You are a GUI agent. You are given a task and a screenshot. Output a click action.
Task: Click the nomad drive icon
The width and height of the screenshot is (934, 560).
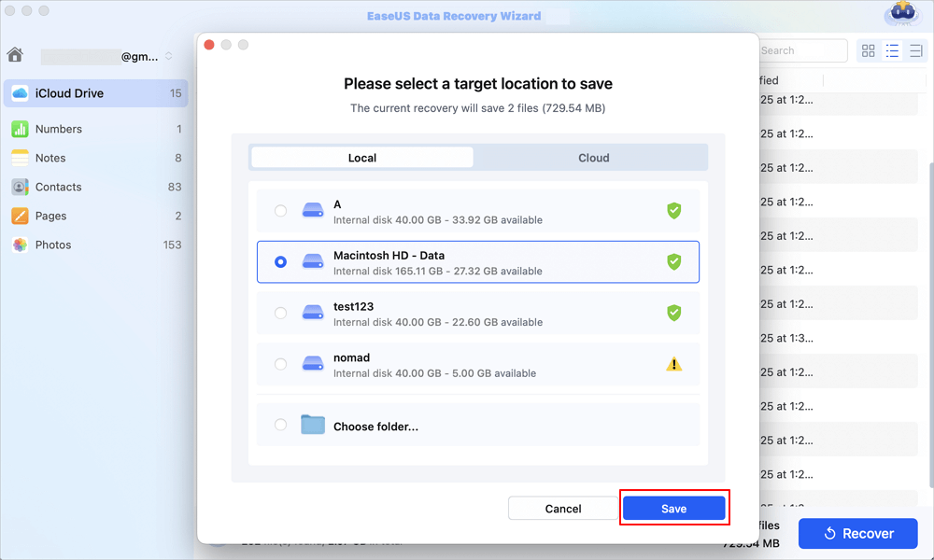point(313,364)
